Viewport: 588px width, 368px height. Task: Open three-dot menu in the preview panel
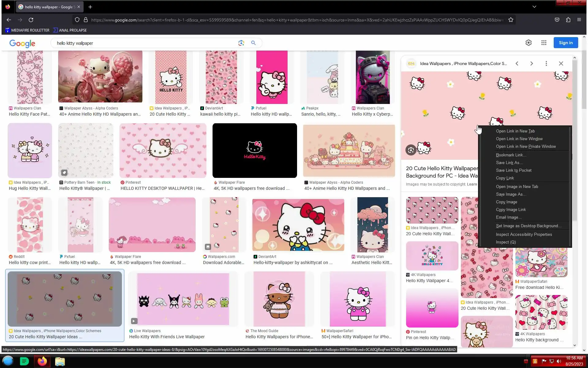[546, 63]
